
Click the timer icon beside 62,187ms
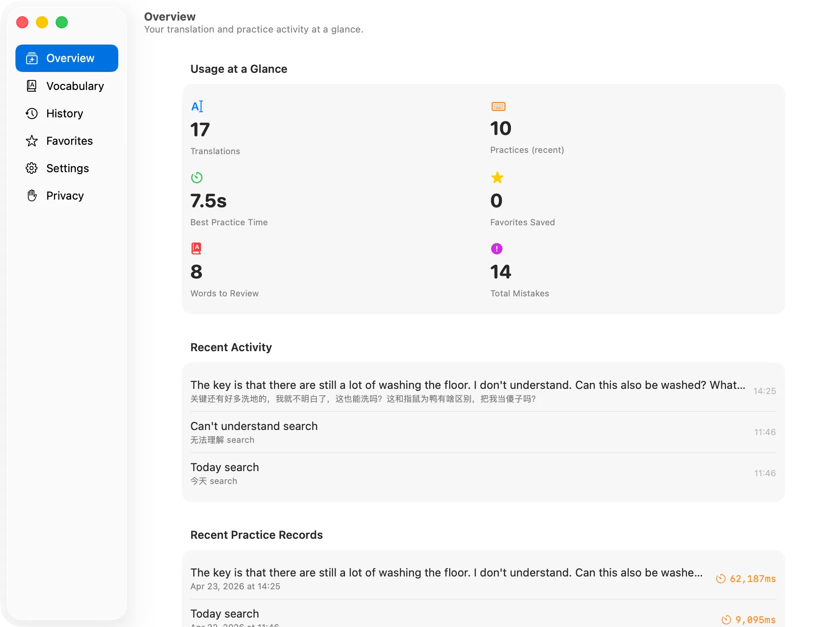click(721, 579)
